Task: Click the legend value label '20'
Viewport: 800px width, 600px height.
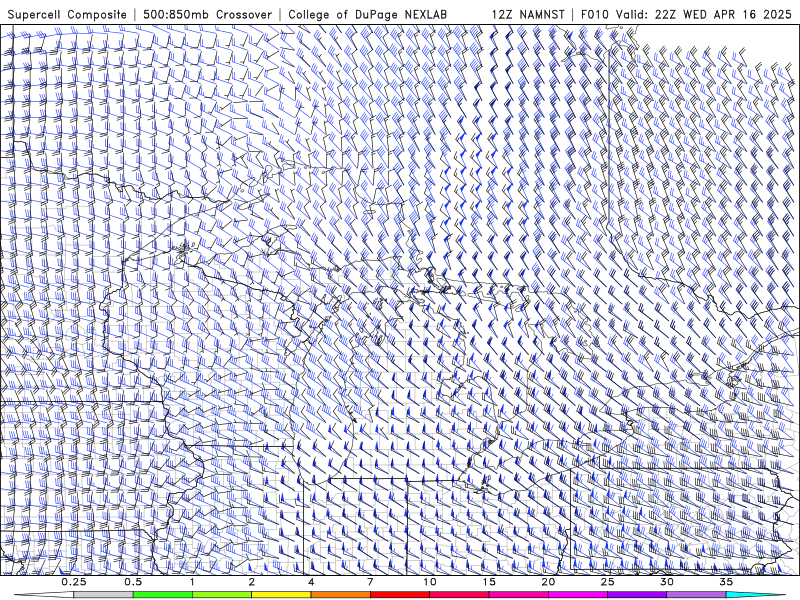Action: click(x=548, y=582)
